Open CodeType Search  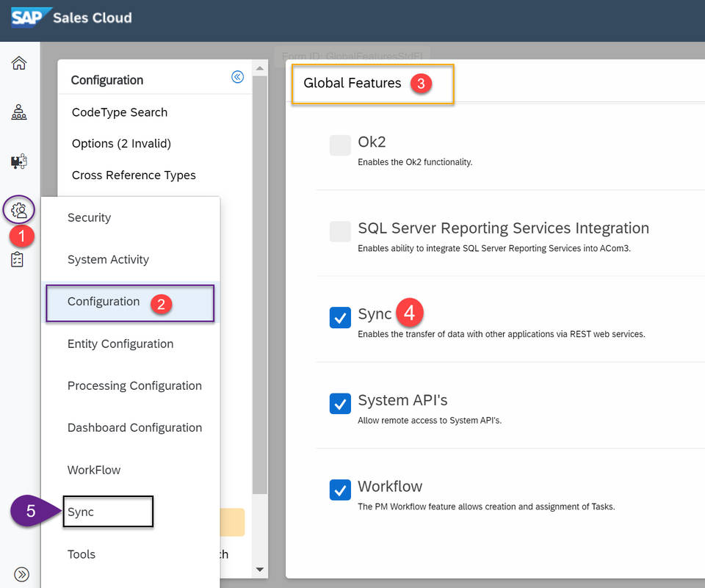coord(120,112)
